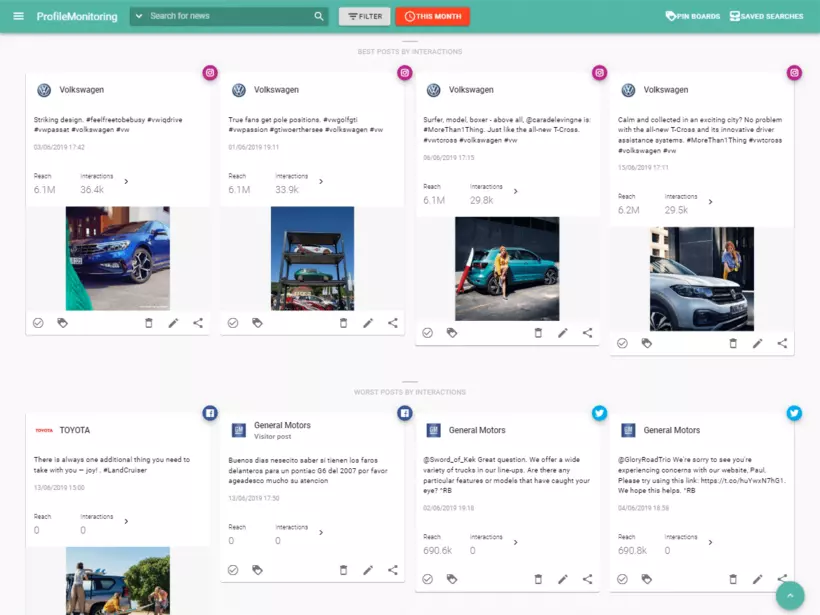Viewport: 820px width, 615px height.
Task: Open the hamburger navigation menu
Action: (x=18, y=16)
